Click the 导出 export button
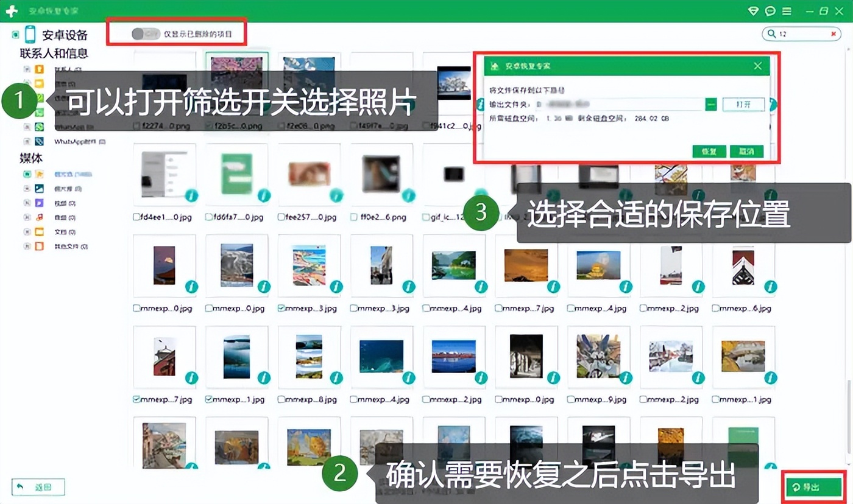The height and width of the screenshot is (504, 853). click(x=812, y=487)
